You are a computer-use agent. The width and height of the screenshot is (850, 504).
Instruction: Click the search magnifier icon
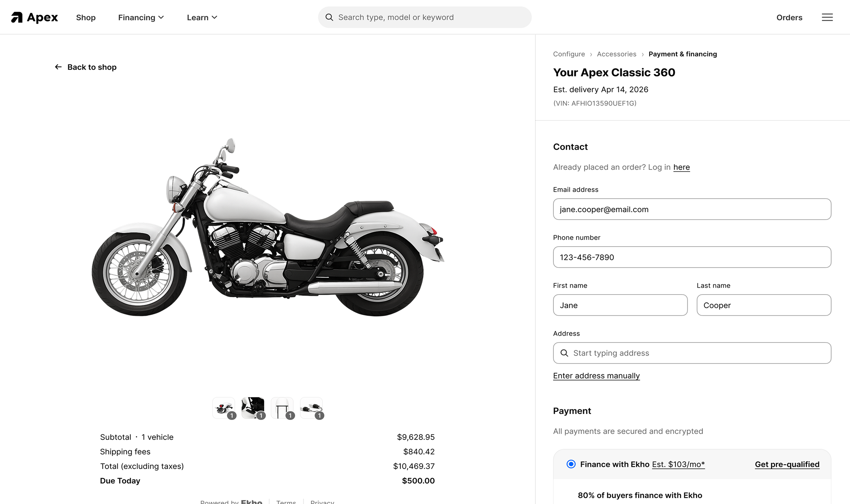pos(329,17)
